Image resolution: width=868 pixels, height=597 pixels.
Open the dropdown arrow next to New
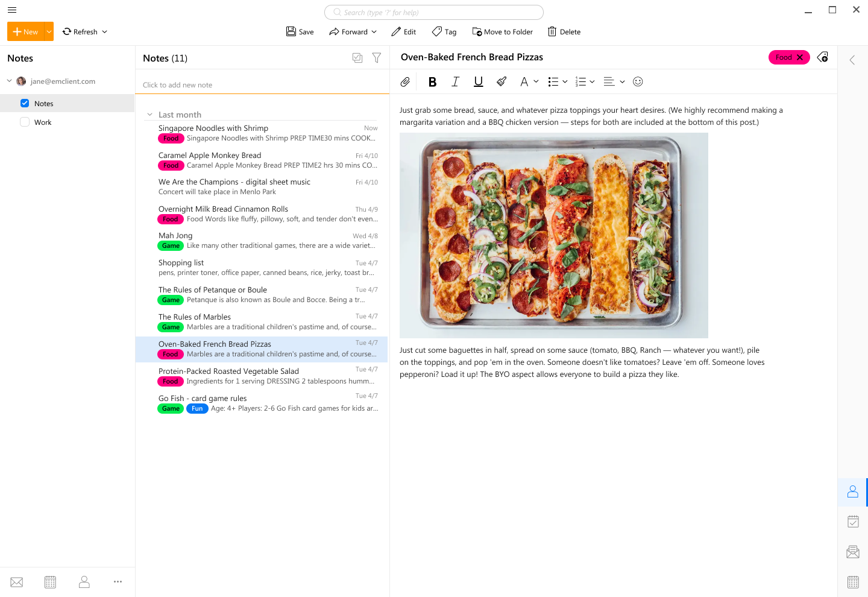pyautogui.click(x=49, y=32)
